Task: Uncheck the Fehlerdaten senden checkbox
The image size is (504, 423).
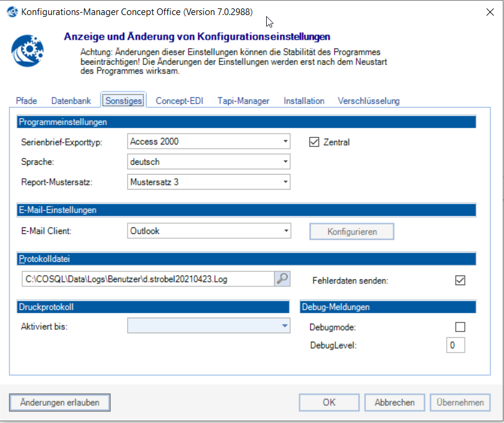Action: [x=461, y=280]
